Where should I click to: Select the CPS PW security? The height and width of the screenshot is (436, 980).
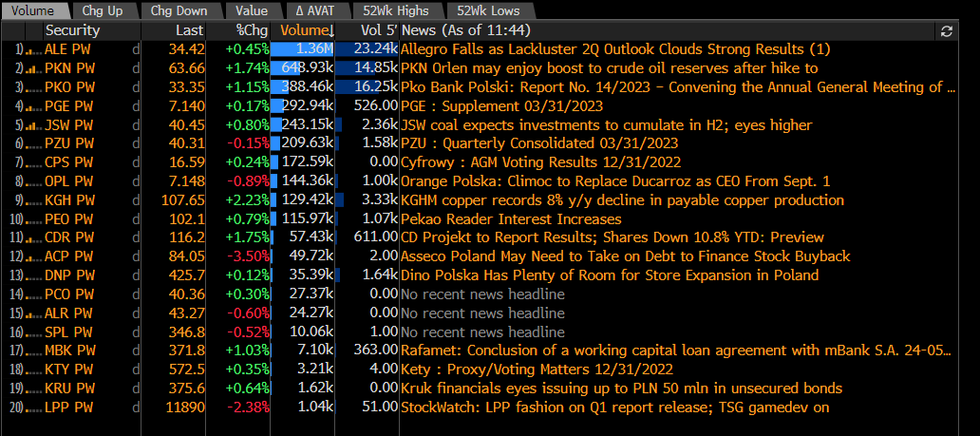(69, 162)
